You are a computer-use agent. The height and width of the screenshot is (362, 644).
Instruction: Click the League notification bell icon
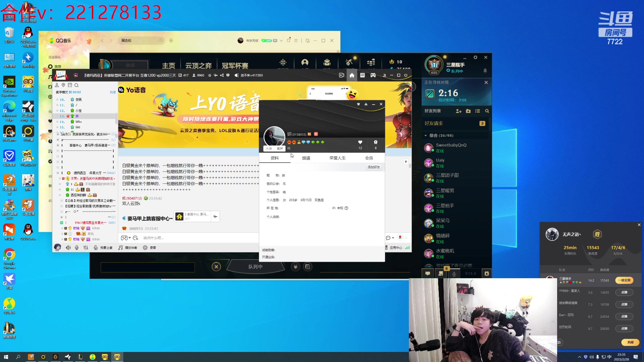click(485, 71)
